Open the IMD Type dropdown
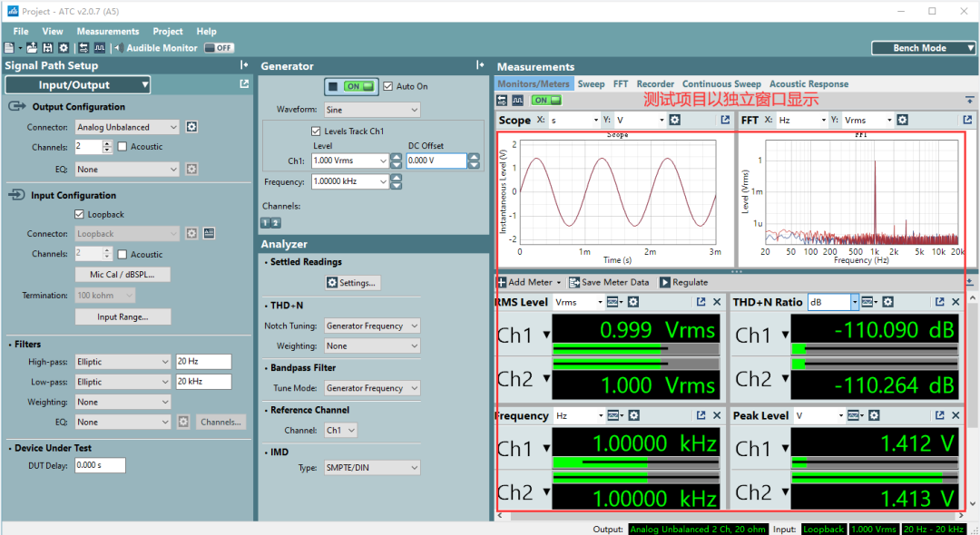This screenshot has height=535, width=980. click(372, 468)
